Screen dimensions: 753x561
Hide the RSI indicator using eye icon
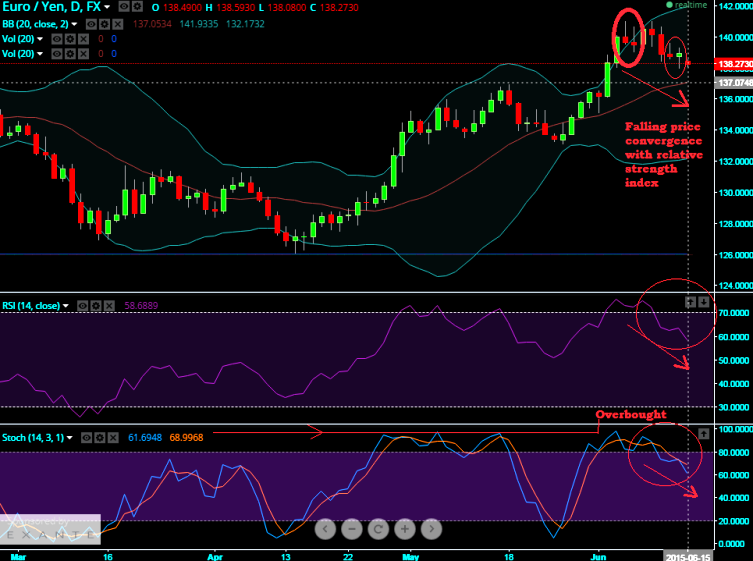tap(83, 305)
